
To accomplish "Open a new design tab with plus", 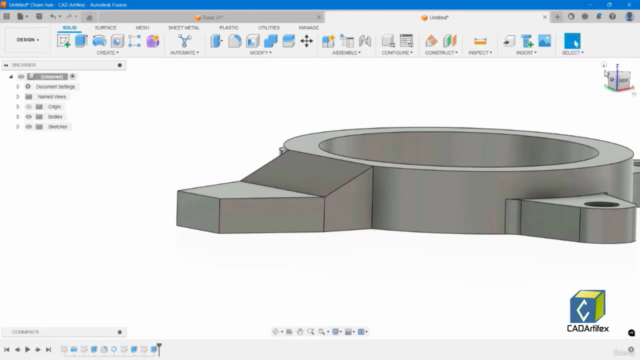I will click(x=557, y=17).
